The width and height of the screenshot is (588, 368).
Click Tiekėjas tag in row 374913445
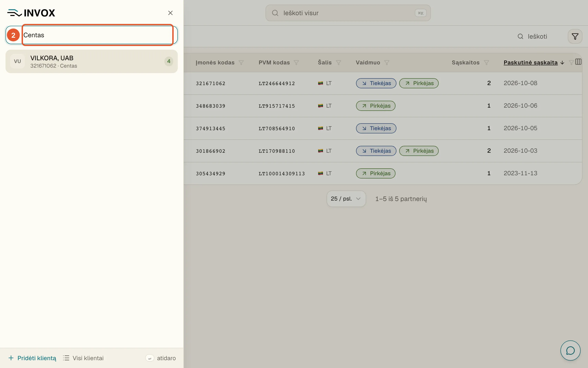coord(376,128)
